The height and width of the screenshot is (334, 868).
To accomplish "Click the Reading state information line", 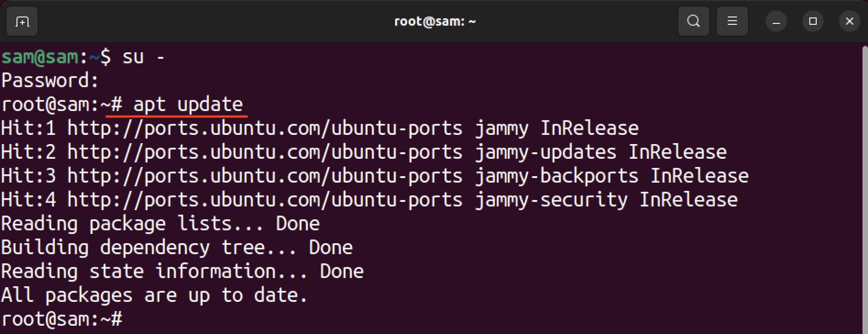I will tap(182, 271).
